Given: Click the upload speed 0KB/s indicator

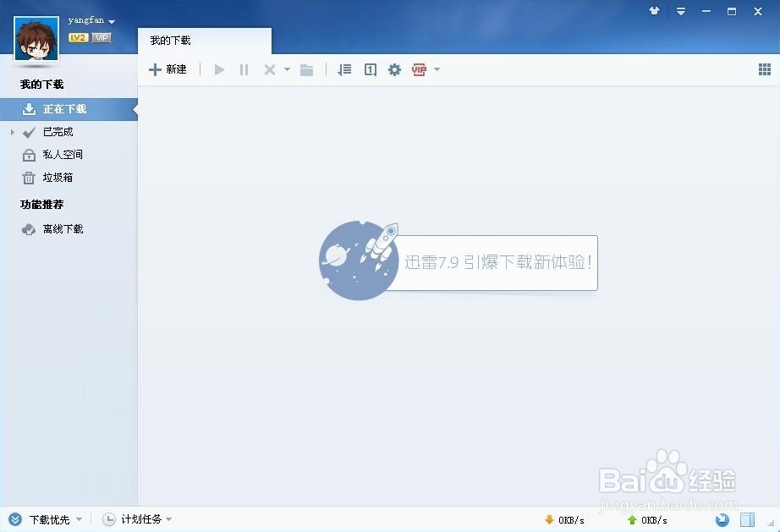Looking at the screenshot, I should [x=647, y=520].
